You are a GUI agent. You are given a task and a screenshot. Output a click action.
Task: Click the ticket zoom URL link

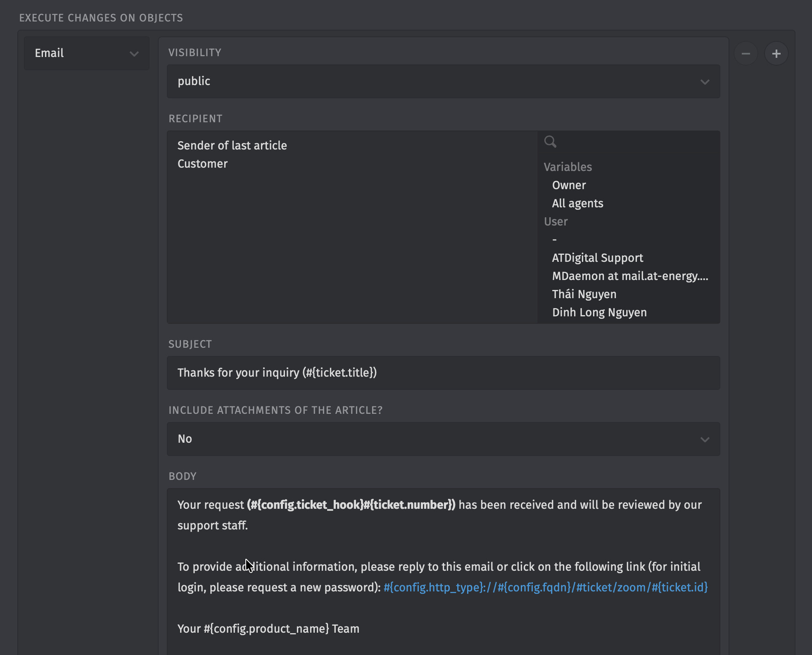[x=545, y=587]
